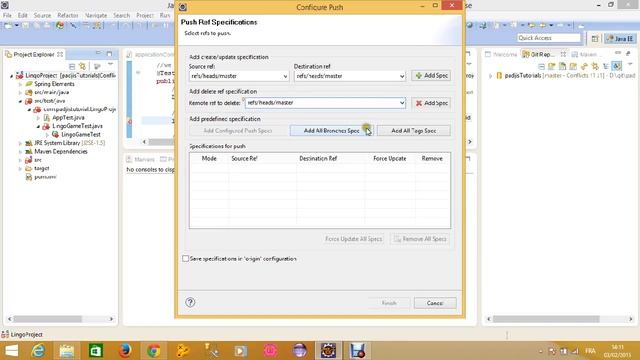The height and width of the screenshot is (360, 640).
Task: Select LingoGameTest.java file in tree
Action: [77, 126]
